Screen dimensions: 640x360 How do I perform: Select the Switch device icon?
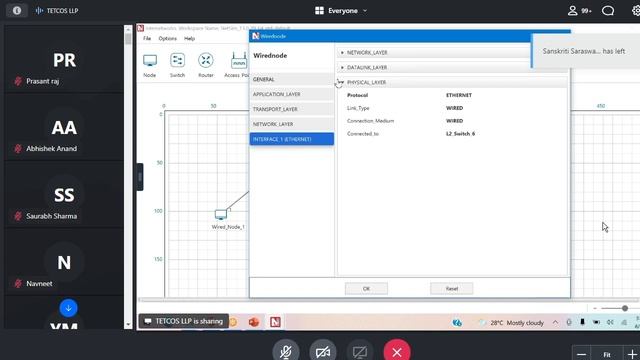pyautogui.click(x=178, y=61)
